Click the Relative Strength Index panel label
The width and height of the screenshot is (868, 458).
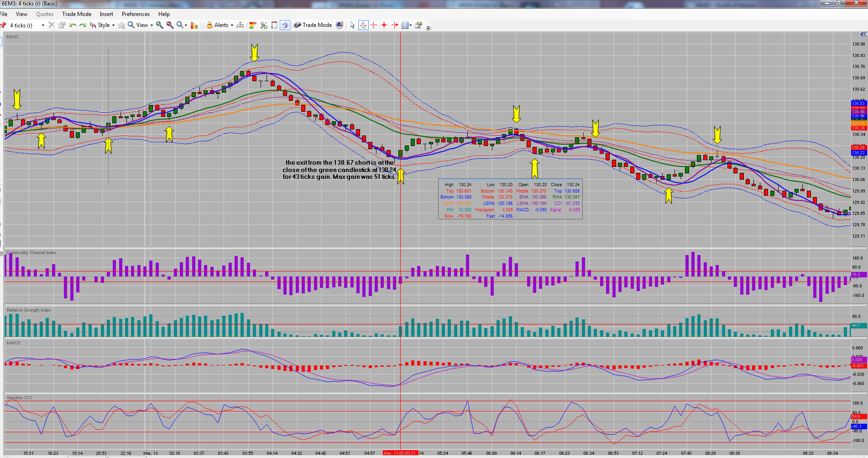click(29, 310)
